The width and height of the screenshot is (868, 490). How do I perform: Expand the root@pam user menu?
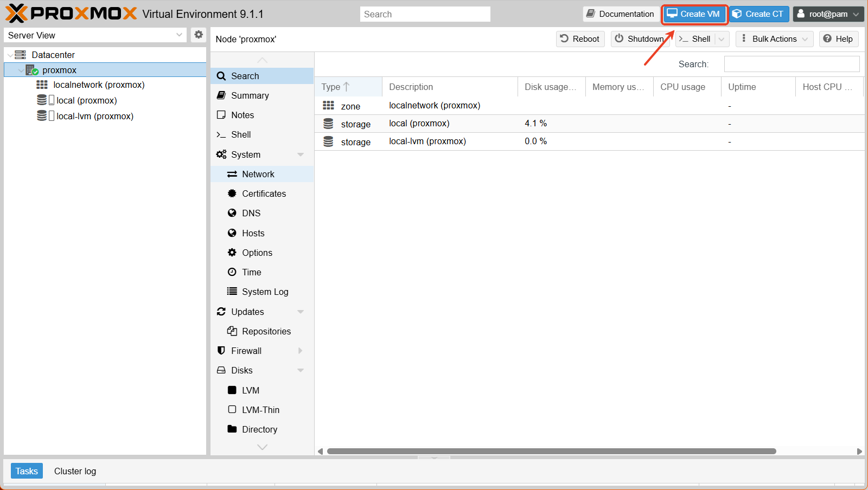828,14
